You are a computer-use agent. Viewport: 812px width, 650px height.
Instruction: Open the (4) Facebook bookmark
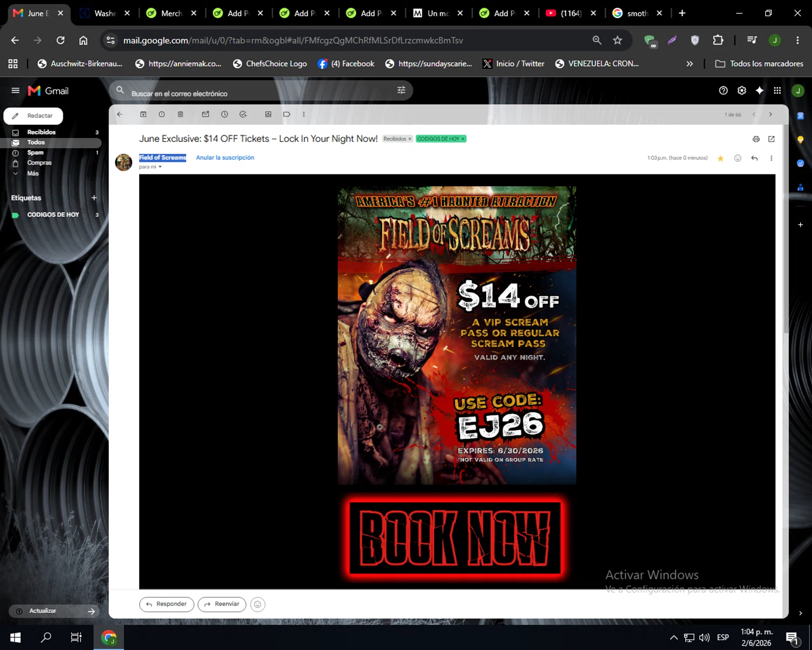point(346,63)
